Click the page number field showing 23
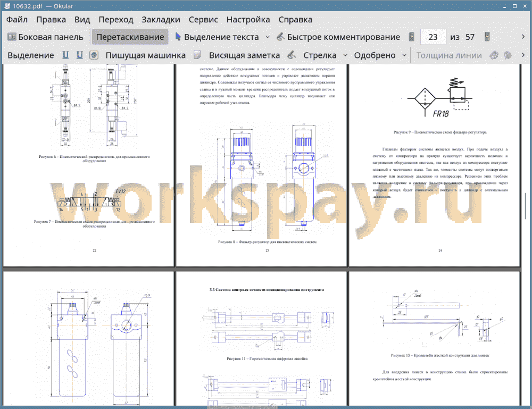Viewport: 532px width, 409px height. (433, 37)
